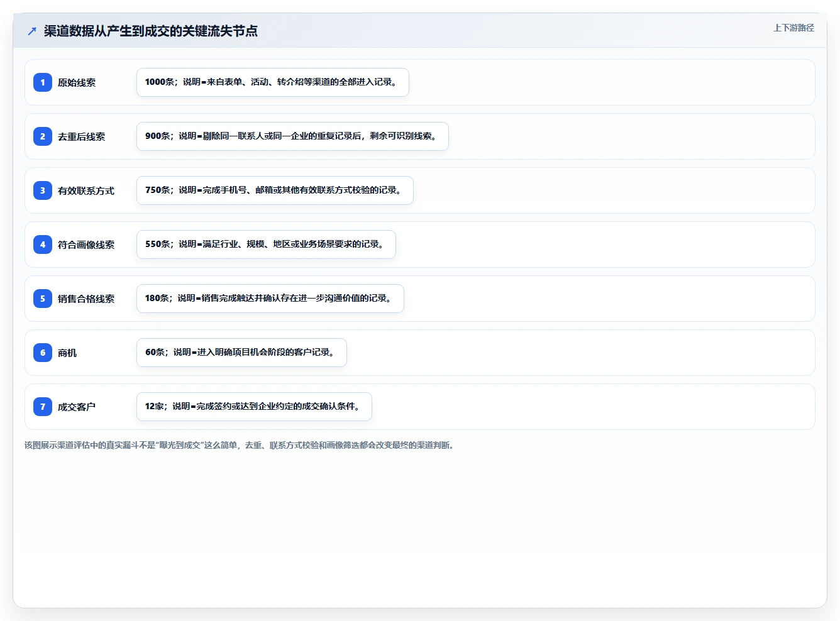The height and width of the screenshot is (621, 840).
Task: Click the step 3 number badge
Action: 43,190
